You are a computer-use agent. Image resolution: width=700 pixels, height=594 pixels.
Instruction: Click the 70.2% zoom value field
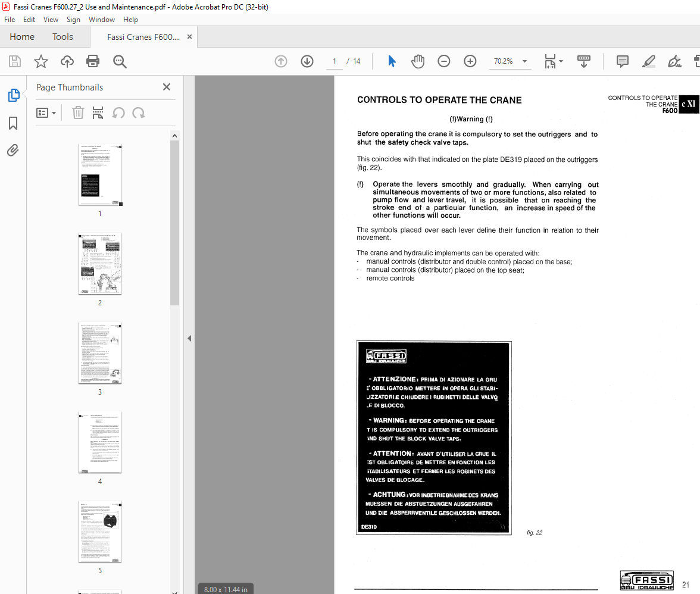point(503,61)
